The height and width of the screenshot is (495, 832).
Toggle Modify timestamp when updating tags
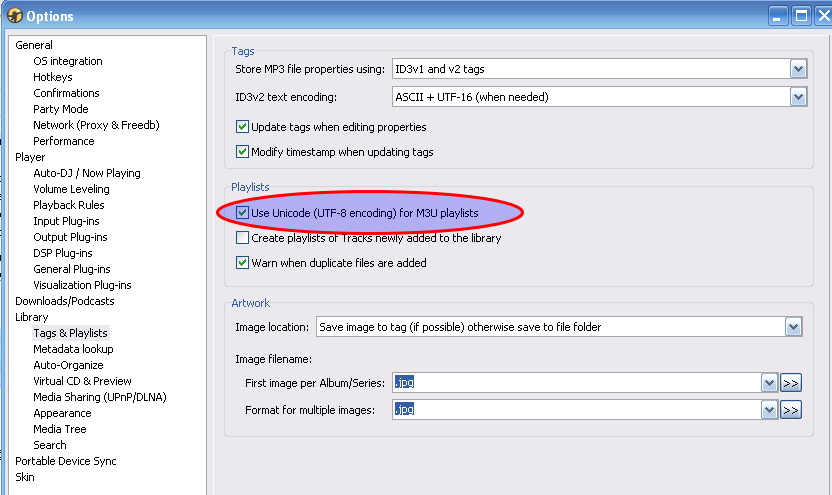tap(242, 152)
